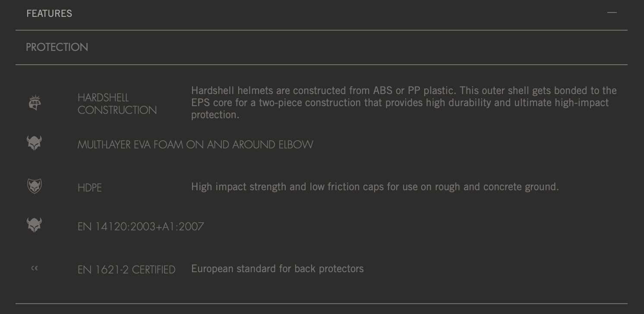Click the FEATURES section heading
This screenshot has width=644, height=314.
[49, 13]
